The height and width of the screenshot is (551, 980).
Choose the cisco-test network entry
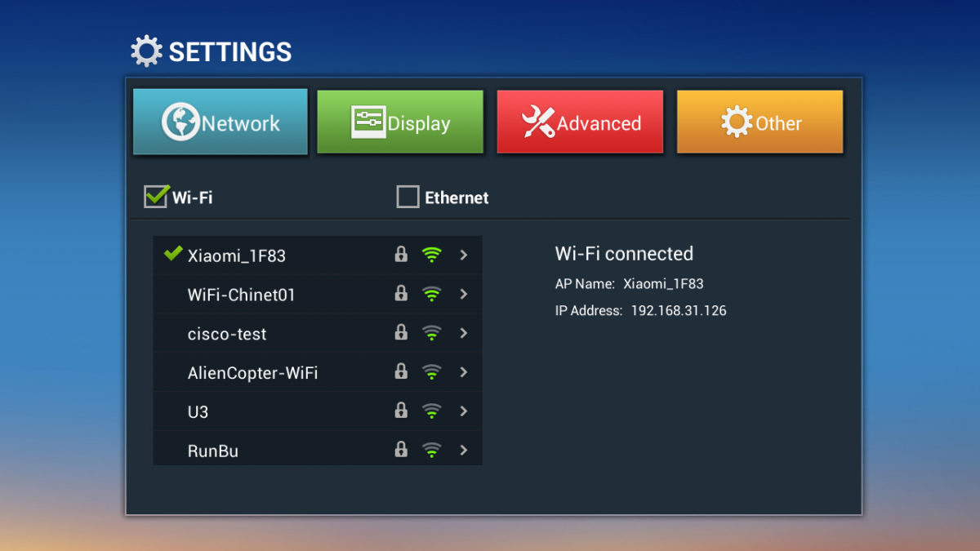tap(318, 334)
